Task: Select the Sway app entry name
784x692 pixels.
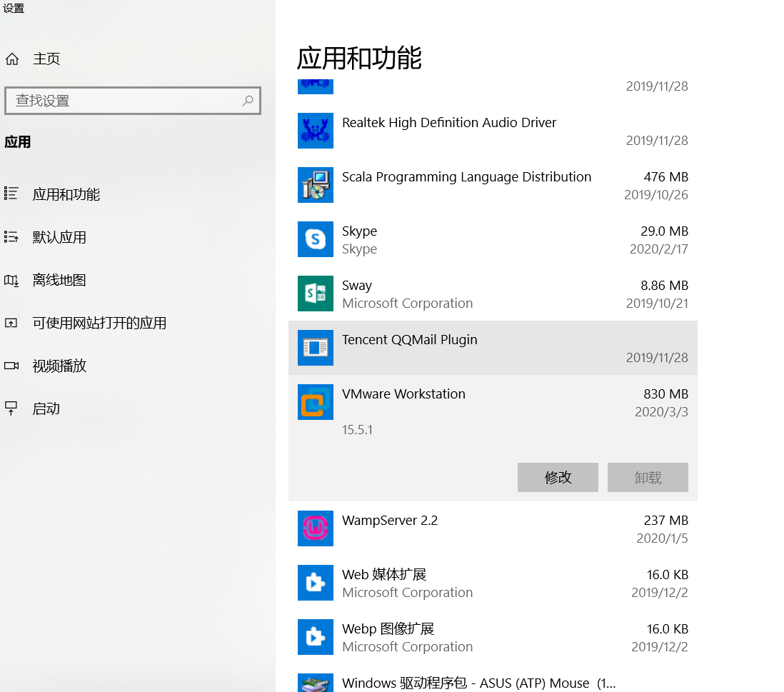Action: 357,286
